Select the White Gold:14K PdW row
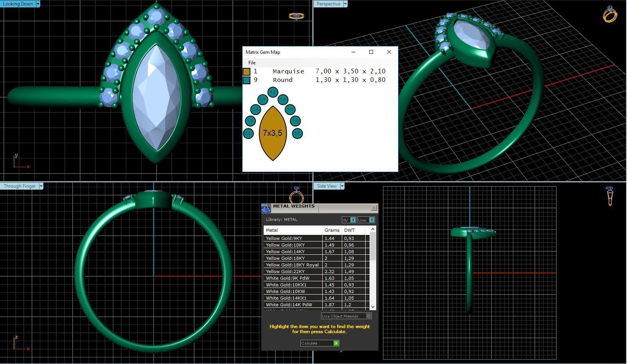Image resolution: width=627 pixels, height=364 pixels. coord(316,305)
